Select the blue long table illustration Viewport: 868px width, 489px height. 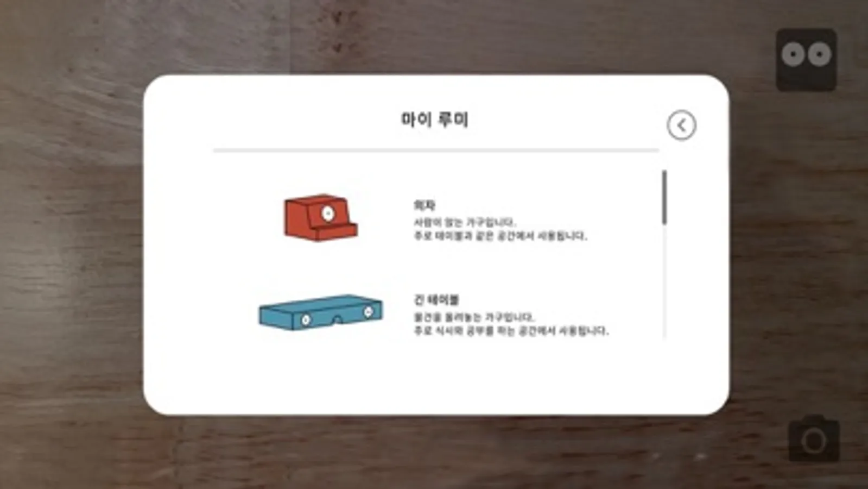(x=321, y=312)
